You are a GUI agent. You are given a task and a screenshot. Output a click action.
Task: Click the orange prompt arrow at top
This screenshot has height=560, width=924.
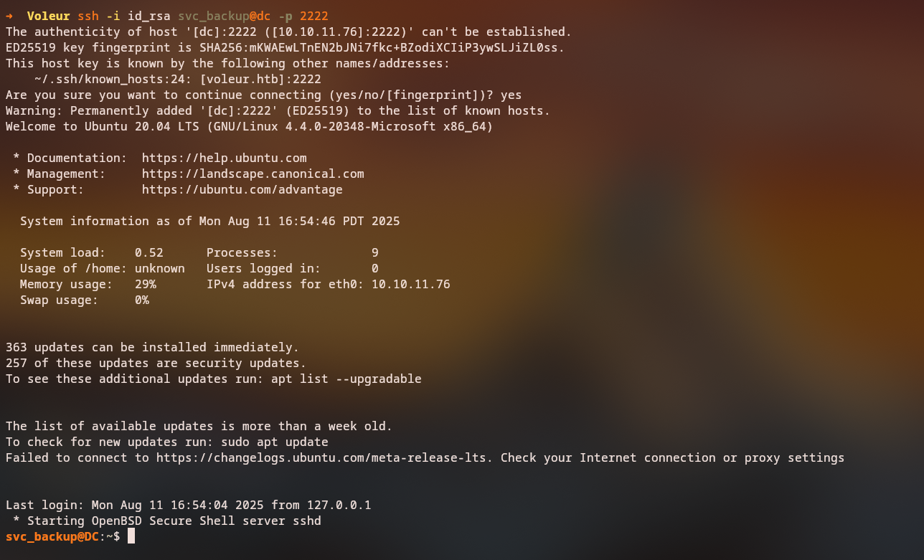9,16
